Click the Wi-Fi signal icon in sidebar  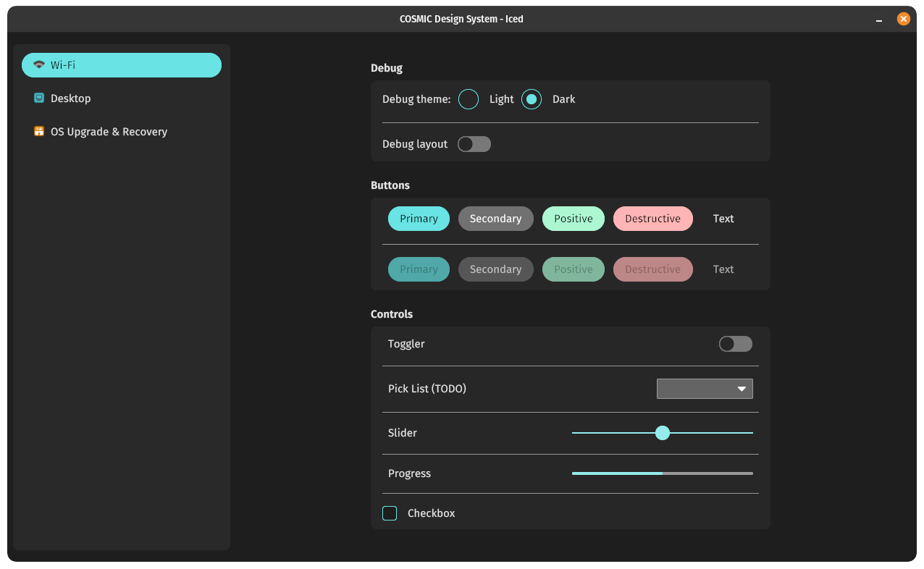(x=39, y=65)
